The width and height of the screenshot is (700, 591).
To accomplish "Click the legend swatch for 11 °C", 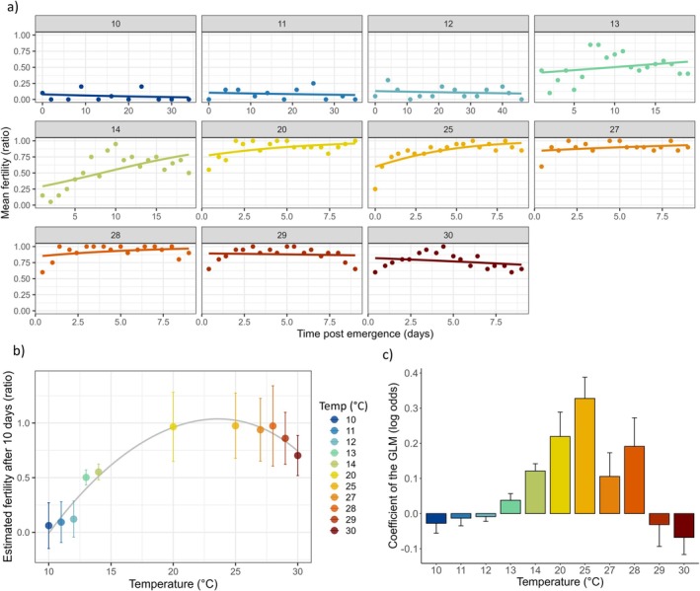I will (335, 431).
